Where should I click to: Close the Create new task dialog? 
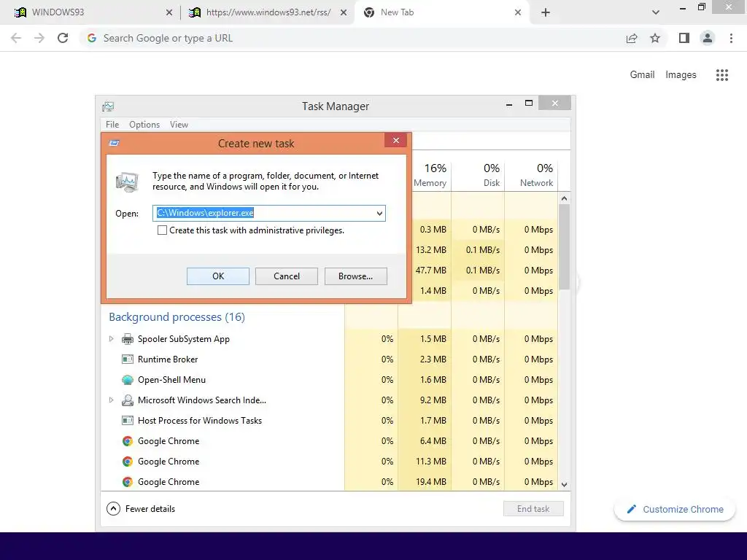click(396, 140)
